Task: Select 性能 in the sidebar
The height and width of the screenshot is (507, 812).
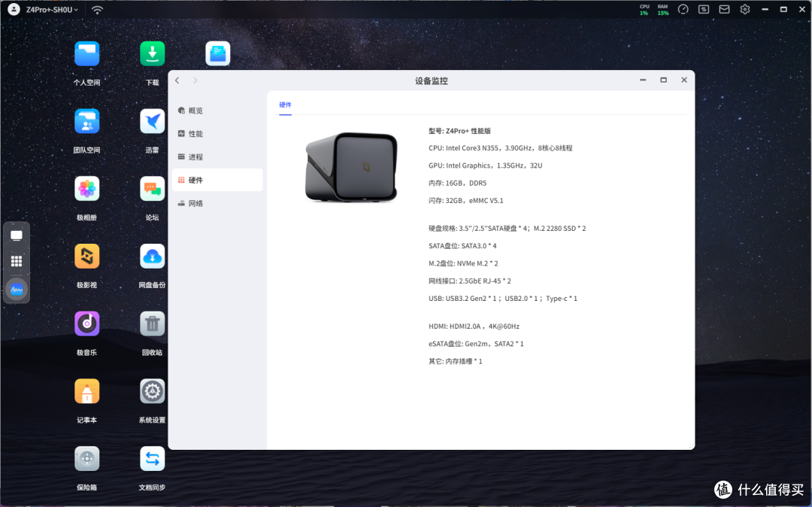Action: point(217,134)
